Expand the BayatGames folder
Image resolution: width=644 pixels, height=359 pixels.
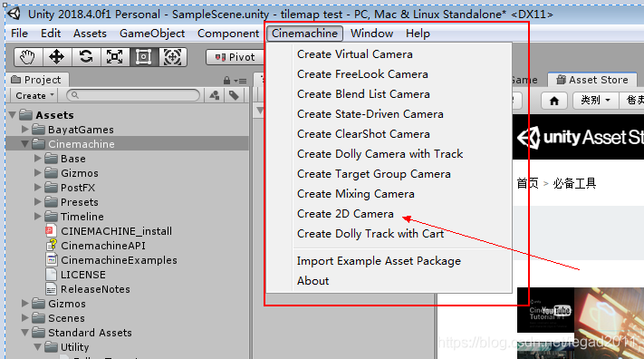click(24, 130)
